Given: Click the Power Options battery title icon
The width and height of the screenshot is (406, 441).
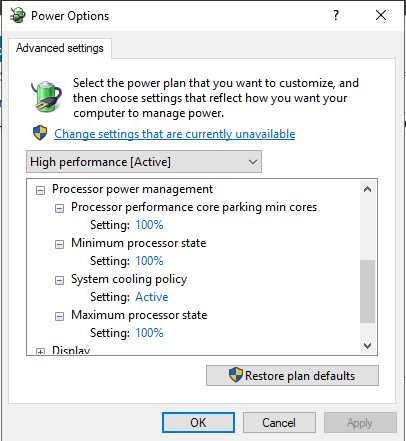Looking at the screenshot, I should 18,15.
